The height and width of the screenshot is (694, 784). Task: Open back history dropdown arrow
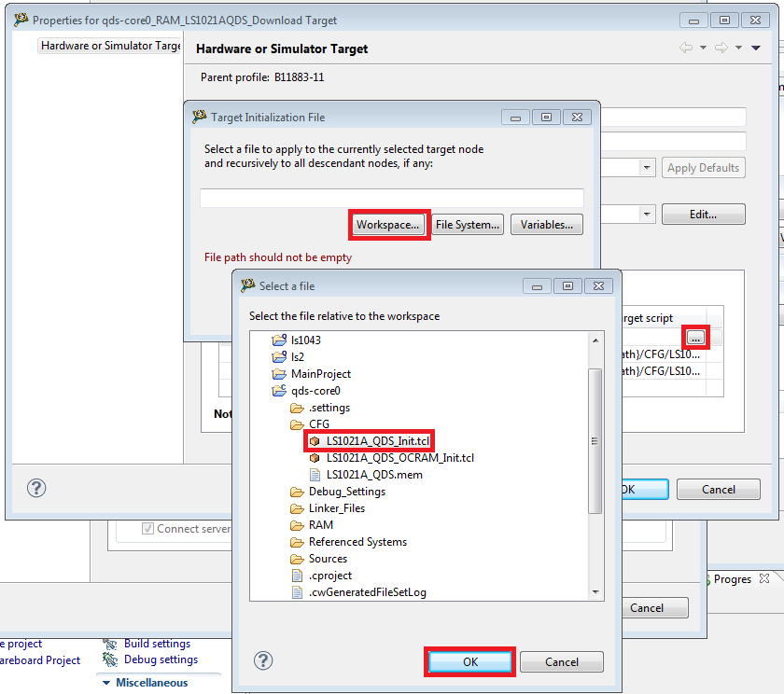(x=703, y=48)
